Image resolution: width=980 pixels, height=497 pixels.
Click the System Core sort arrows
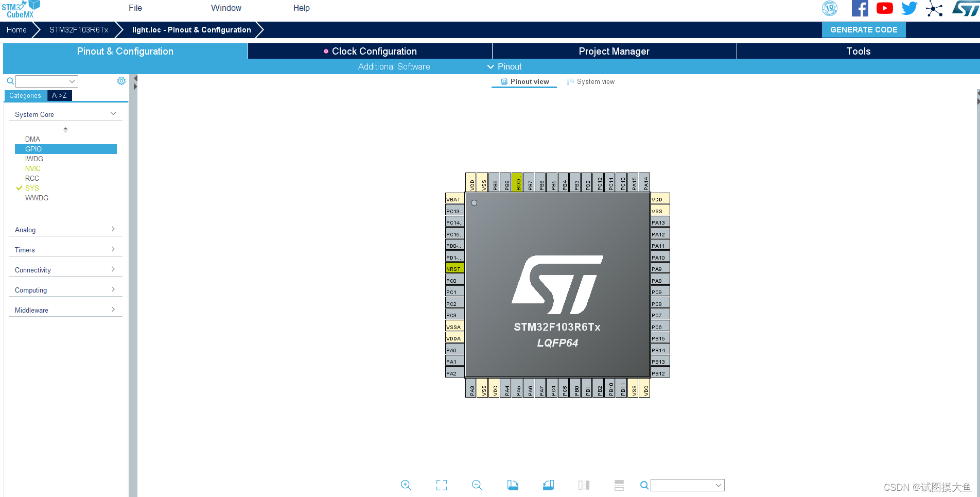[x=65, y=129]
